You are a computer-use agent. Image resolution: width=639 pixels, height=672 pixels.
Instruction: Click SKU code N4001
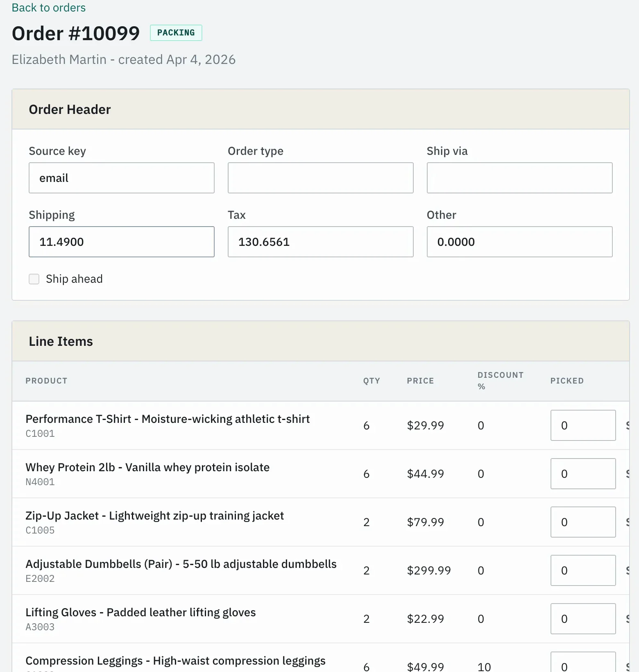pyautogui.click(x=40, y=482)
